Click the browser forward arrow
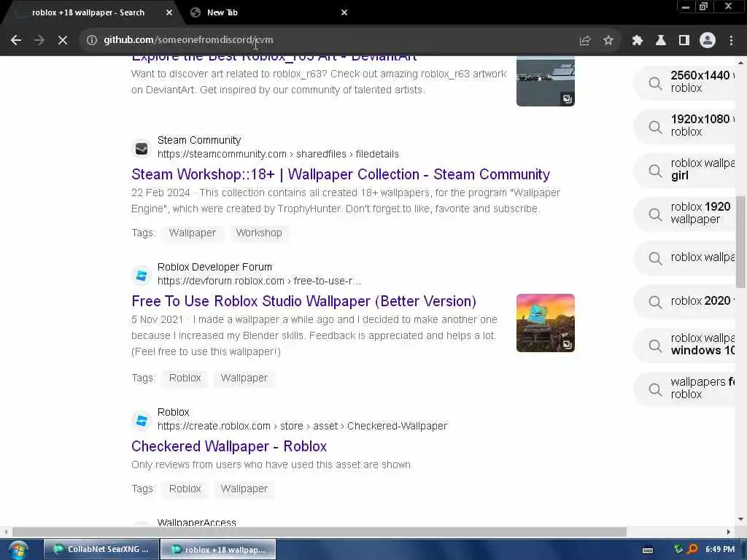747x560 pixels. pos(39,41)
